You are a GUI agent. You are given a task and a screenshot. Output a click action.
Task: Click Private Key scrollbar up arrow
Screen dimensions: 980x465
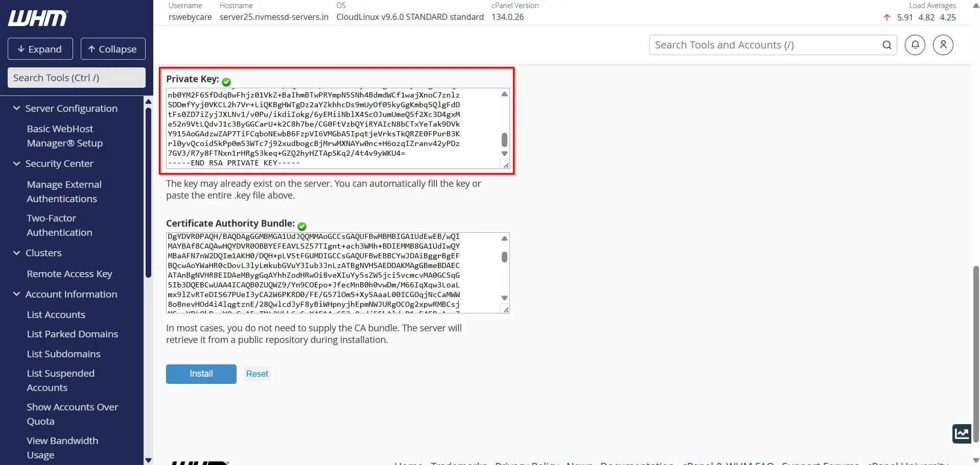pos(504,94)
